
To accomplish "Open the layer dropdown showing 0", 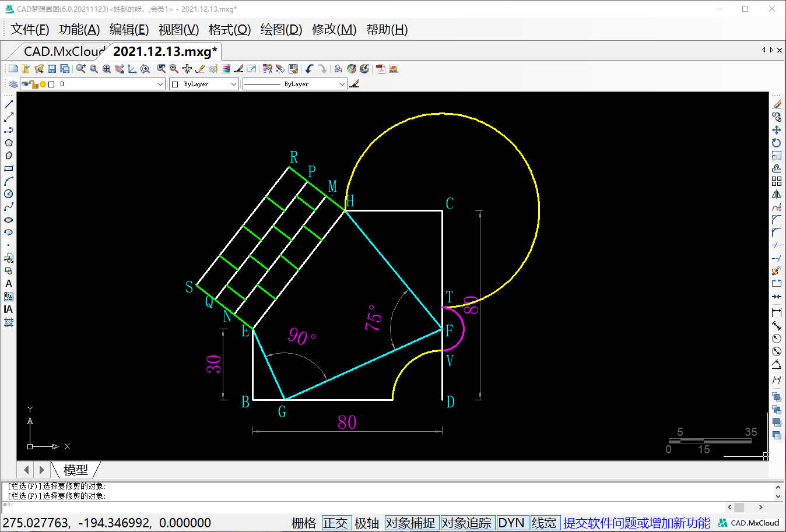I will pyautogui.click(x=93, y=84).
